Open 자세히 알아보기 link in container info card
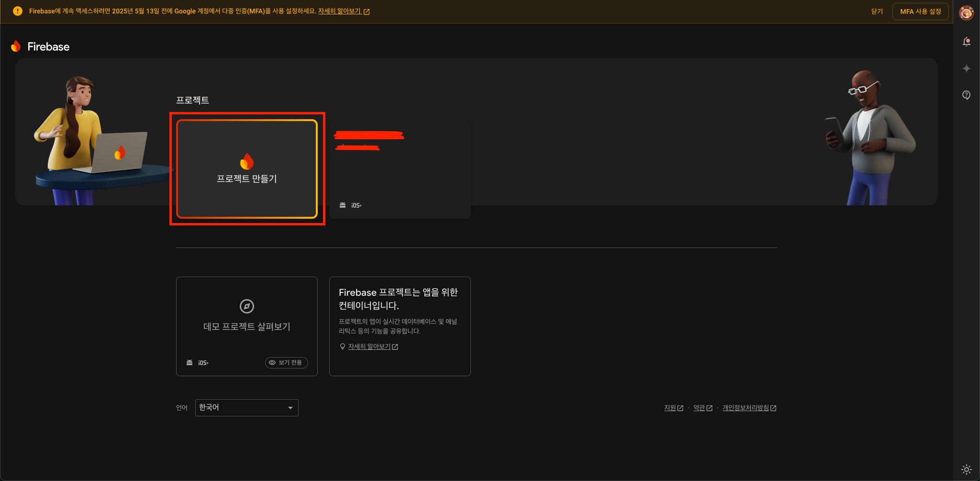 pyautogui.click(x=373, y=347)
